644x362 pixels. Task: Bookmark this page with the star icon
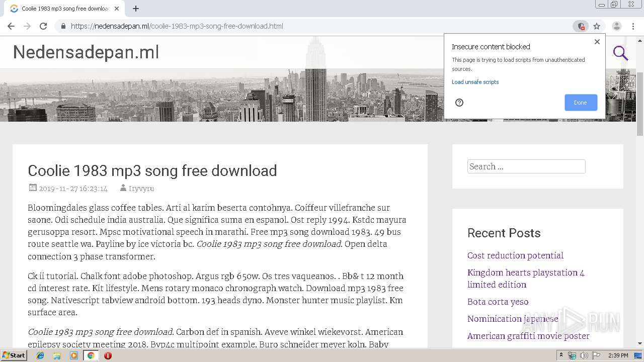(x=597, y=26)
